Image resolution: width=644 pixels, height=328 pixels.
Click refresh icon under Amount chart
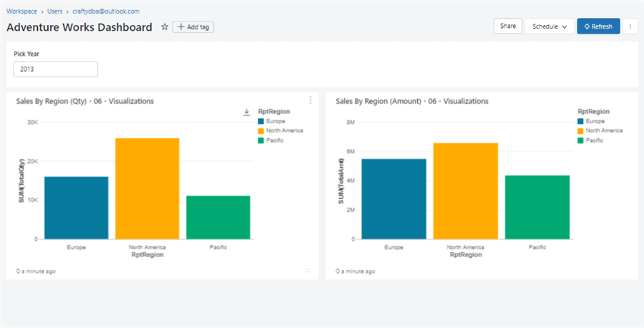tap(338, 271)
